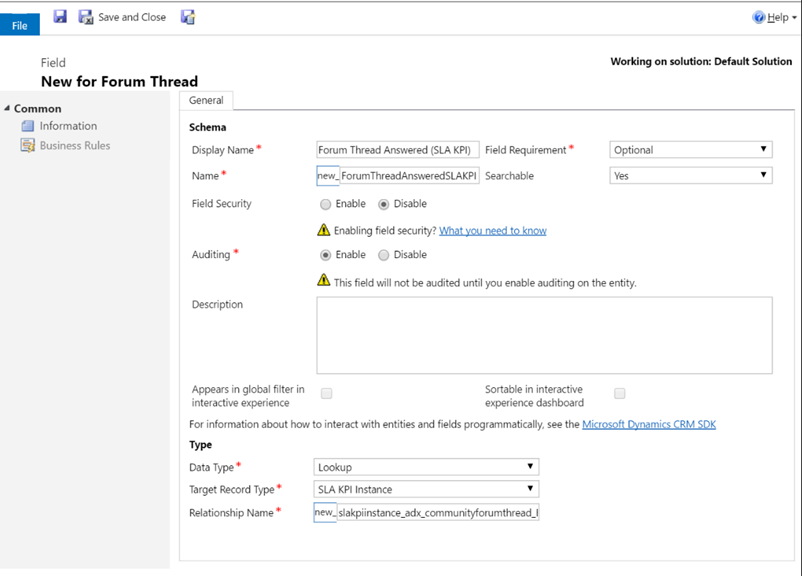The height and width of the screenshot is (576, 802).
Task: Enable Field Security radio button
Action: tap(325, 204)
